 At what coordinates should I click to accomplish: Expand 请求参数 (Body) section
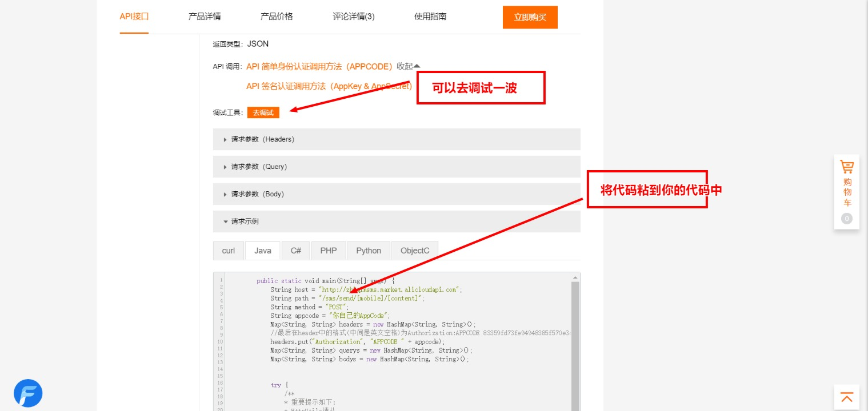(397, 194)
